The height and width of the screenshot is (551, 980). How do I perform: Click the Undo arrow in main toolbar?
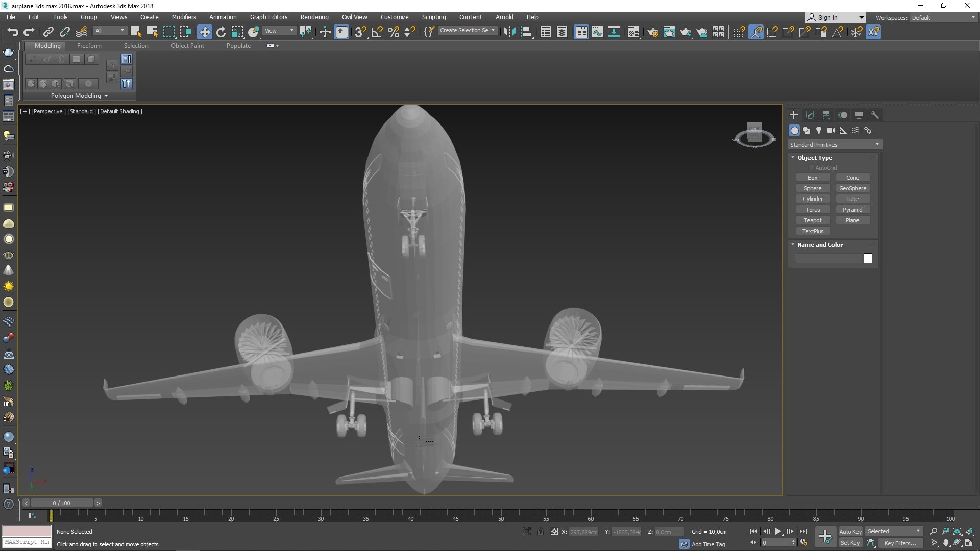coord(12,32)
